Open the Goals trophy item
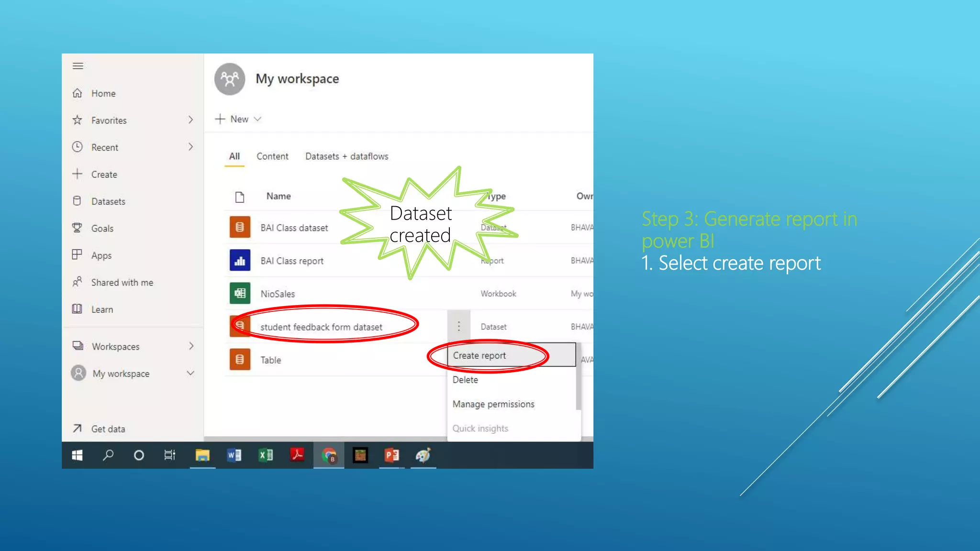Image resolution: width=980 pixels, height=551 pixels. pos(102,229)
